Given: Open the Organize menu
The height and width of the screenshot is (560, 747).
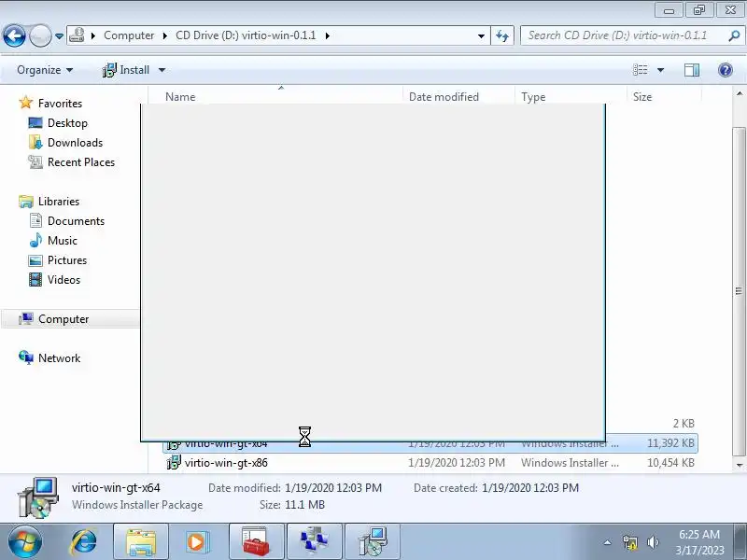Looking at the screenshot, I should (45, 70).
